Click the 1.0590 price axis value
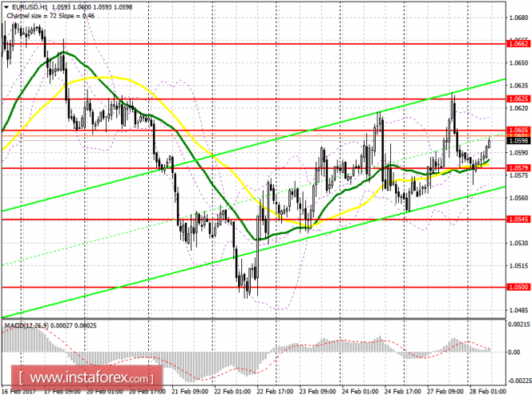Viewport: 532px width, 399px height. [519, 153]
